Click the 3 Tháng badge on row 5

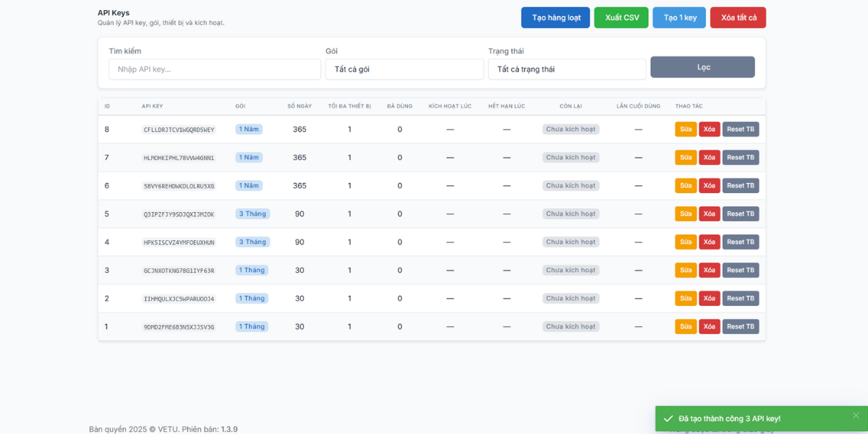pos(252,214)
